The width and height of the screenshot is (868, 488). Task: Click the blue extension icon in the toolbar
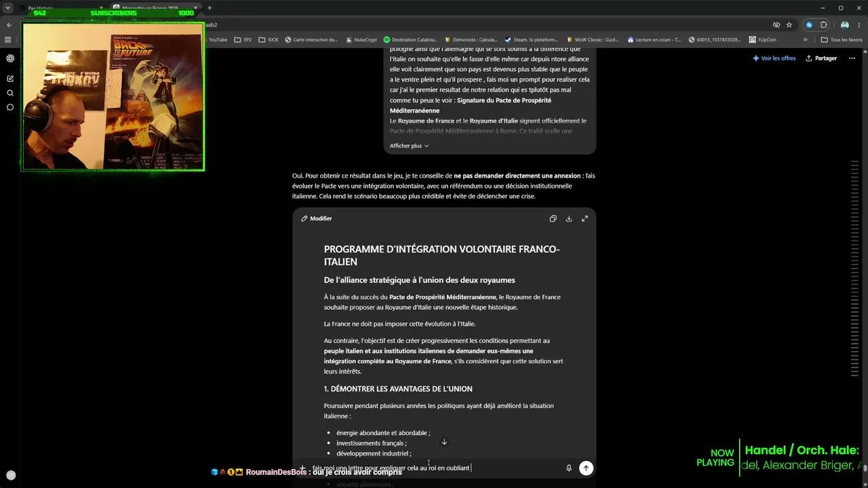click(x=809, y=25)
